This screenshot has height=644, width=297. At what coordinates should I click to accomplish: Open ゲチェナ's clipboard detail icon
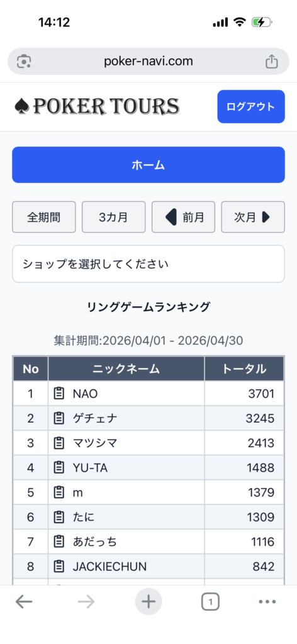click(x=60, y=418)
